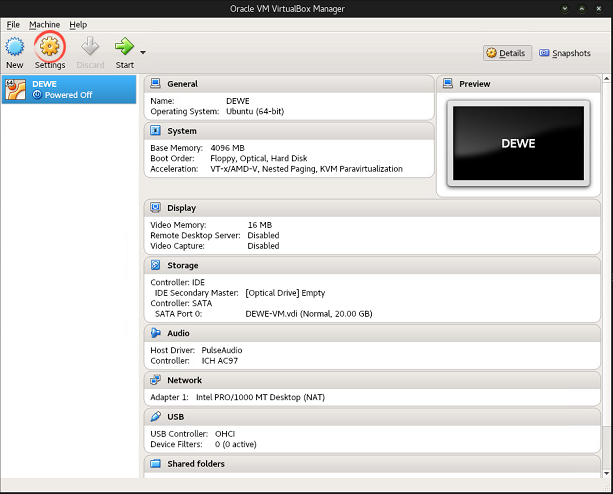
Task: Start the VM with green arrow
Action: tap(124, 47)
